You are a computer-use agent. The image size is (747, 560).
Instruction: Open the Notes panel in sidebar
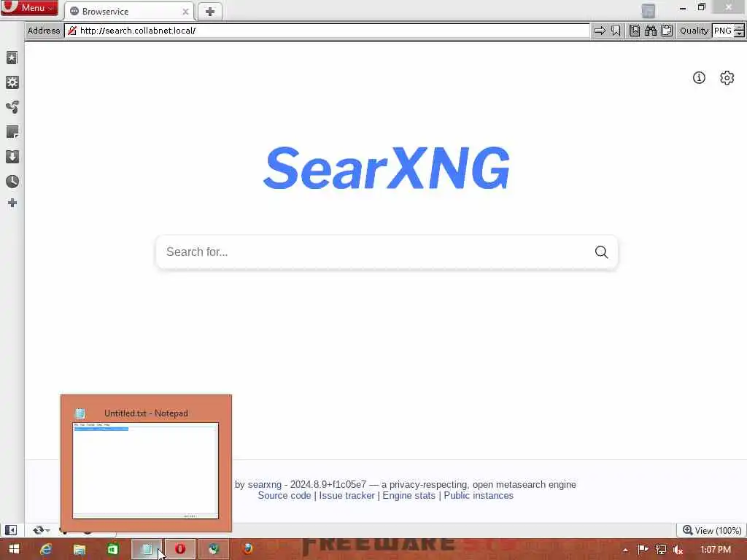point(12,132)
